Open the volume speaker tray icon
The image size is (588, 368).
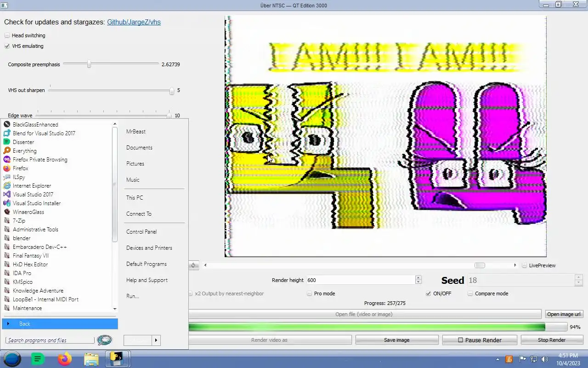tap(545, 359)
